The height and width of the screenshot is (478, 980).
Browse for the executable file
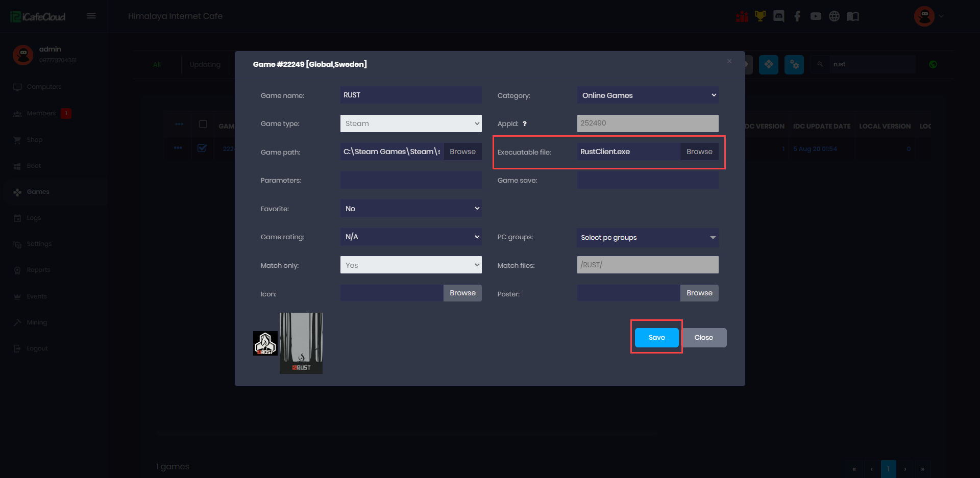699,152
